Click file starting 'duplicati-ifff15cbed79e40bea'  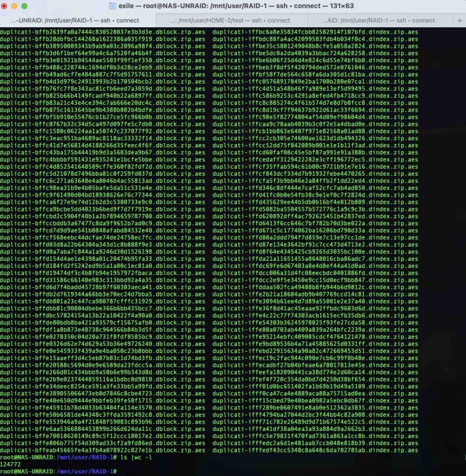(315, 400)
